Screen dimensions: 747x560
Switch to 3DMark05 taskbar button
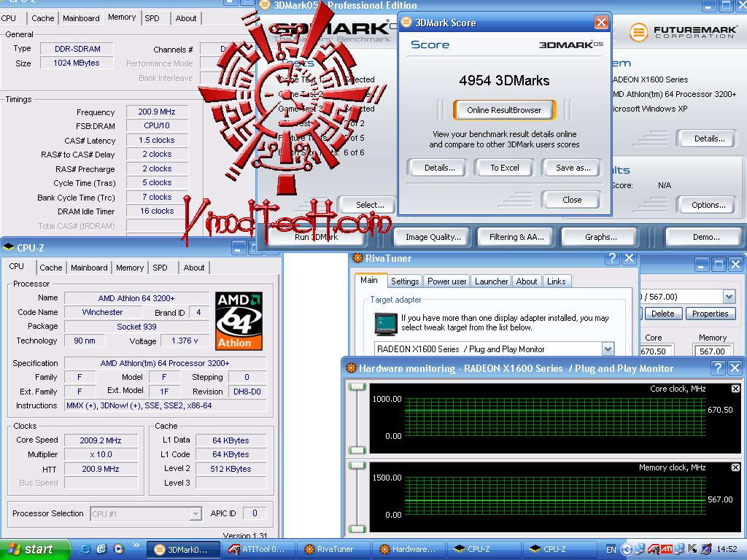tap(183, 550)
